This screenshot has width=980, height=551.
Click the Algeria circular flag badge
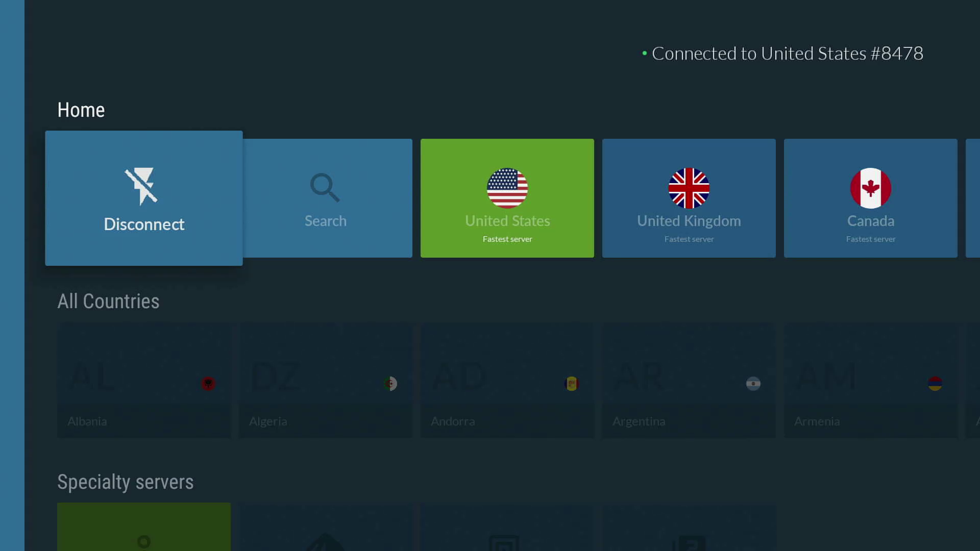click(x=390, y=383)
